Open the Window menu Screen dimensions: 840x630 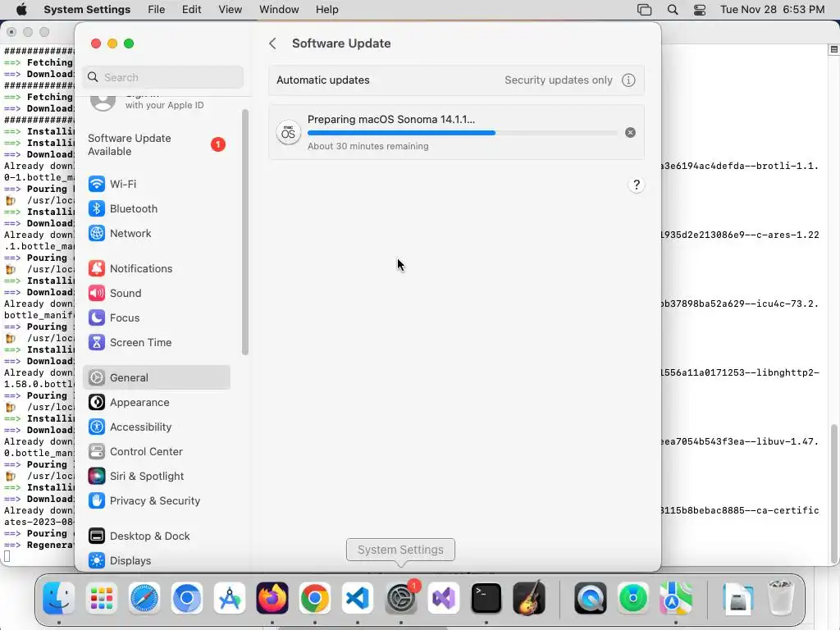279,10
